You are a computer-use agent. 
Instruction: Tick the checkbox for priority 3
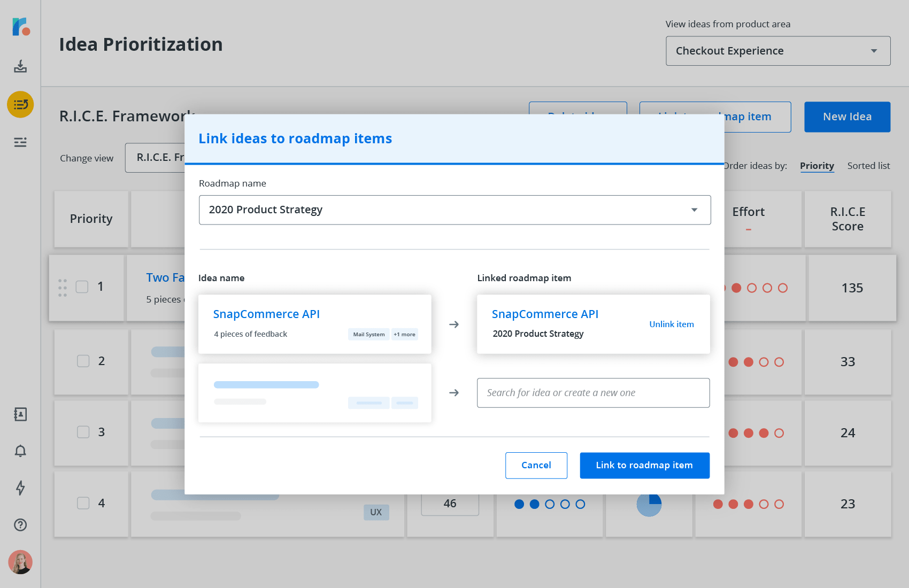click(x=83, y=432)
